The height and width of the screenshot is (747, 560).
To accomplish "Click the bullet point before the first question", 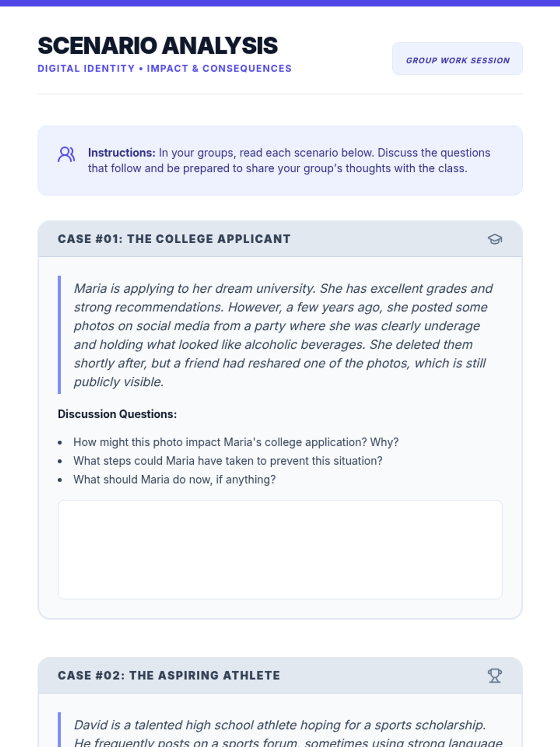I will click(x=60, y=443).
